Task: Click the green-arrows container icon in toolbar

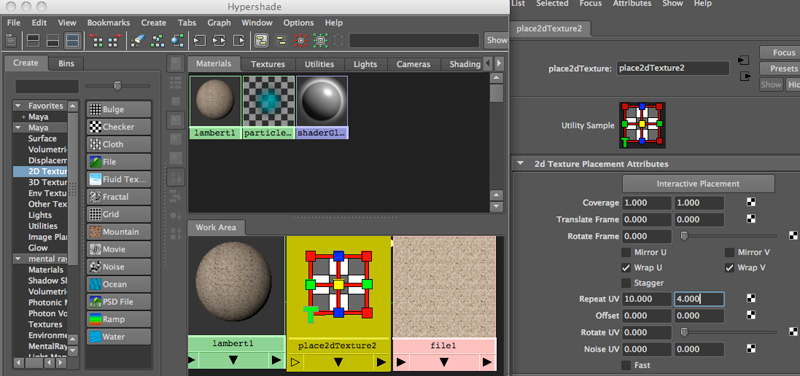Action: (320, 40)
